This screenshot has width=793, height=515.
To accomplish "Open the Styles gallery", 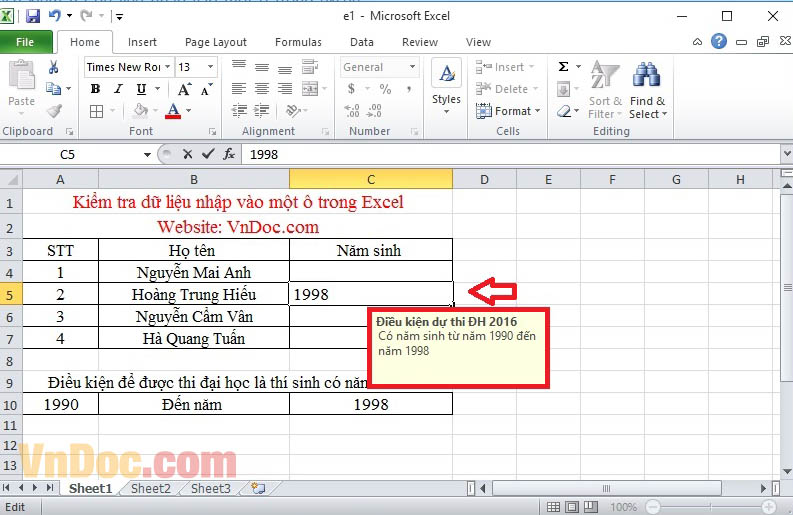I will (446, 85).
